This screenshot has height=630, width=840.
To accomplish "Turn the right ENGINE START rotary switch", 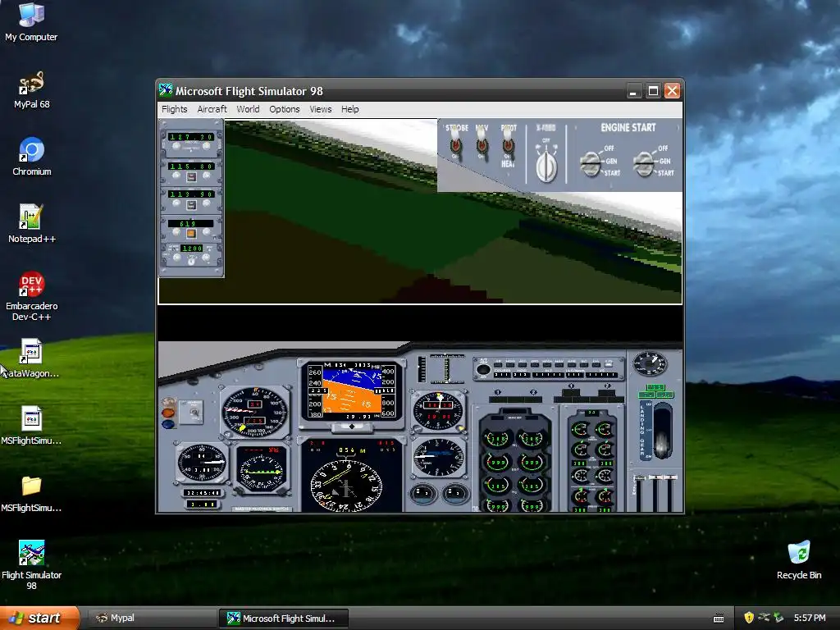I will pos(644,163).
